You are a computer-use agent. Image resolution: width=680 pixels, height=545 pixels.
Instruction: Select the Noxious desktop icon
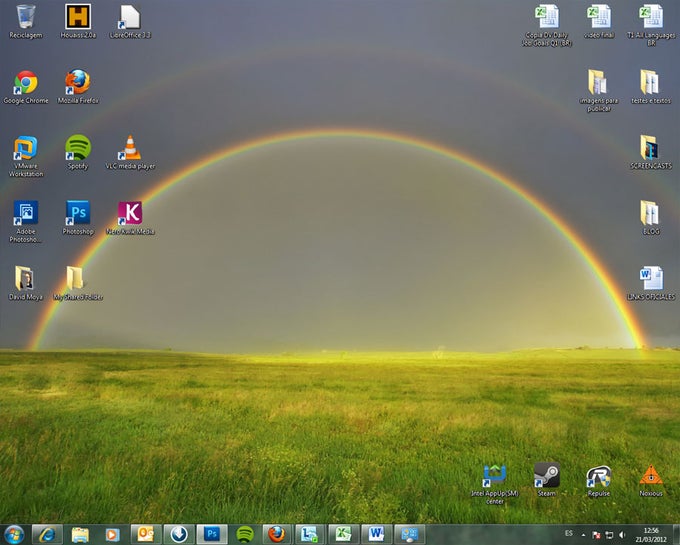[651, 480]
